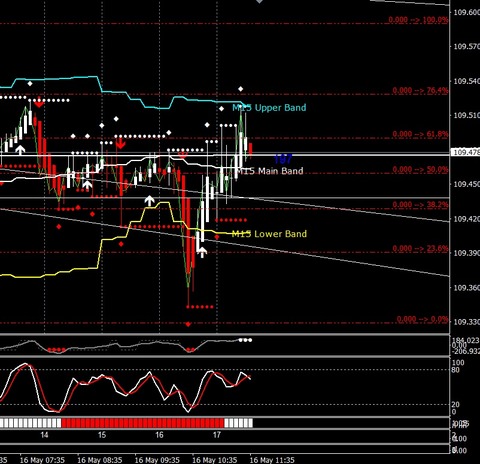Click the 109.360 price axis value
Viewport: 480px width, 464px height.
click(x=467, y=288)
